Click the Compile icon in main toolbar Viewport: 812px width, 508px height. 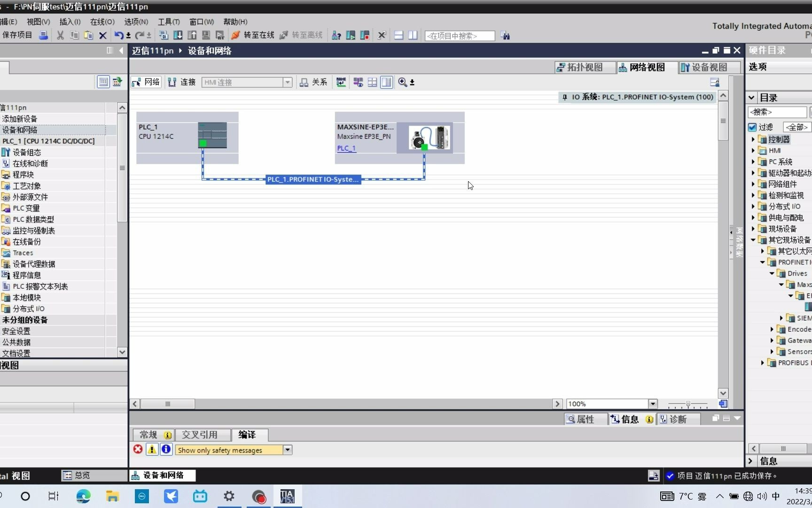[x=164, y=35]
